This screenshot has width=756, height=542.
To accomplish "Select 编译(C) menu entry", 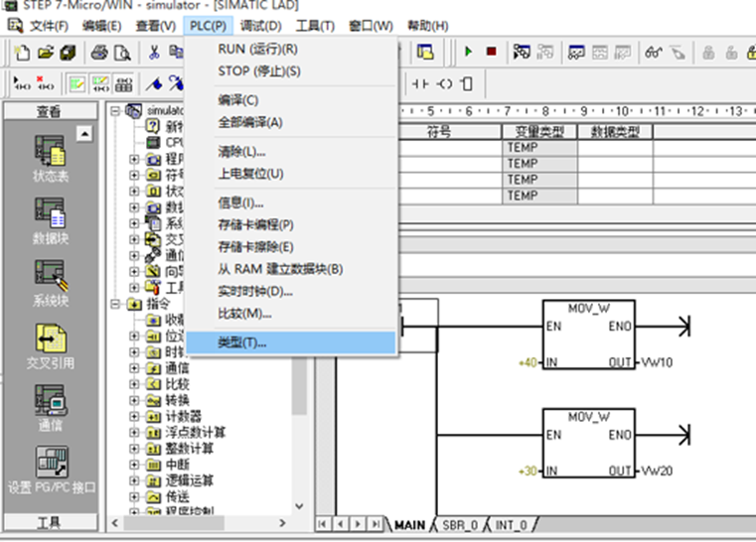I will (x=291, y=100).
